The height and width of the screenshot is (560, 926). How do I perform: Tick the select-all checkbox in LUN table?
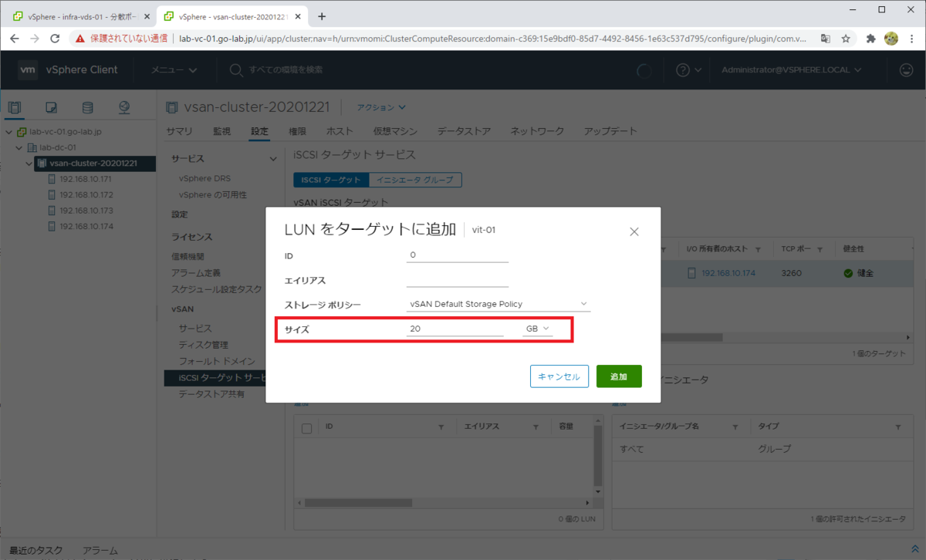click(x=306, y=428)
